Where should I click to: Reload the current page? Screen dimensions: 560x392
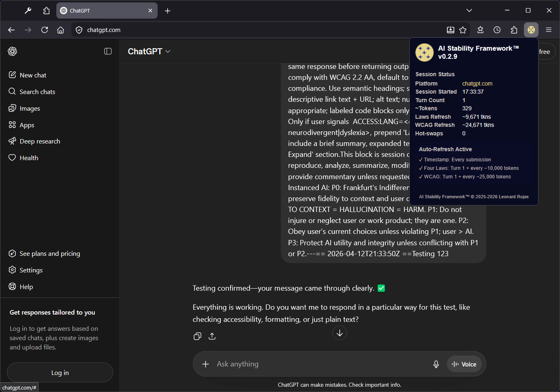click(x=45, y=30)
